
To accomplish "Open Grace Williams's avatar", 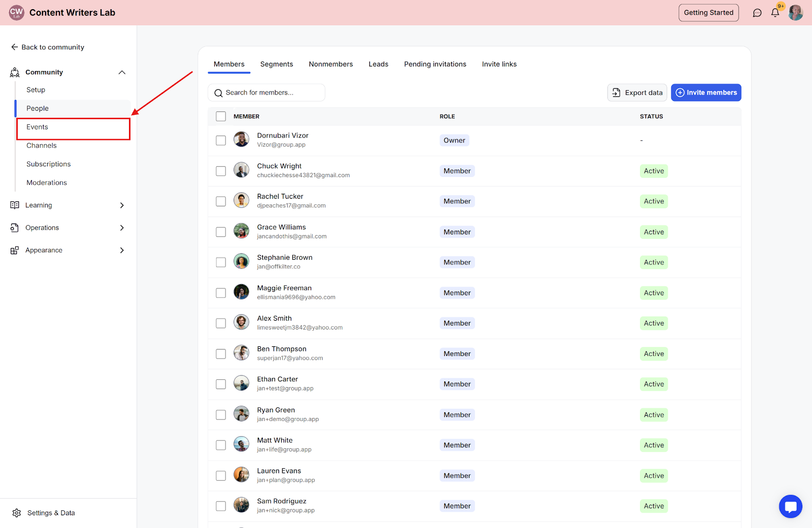I will (241, 231).
